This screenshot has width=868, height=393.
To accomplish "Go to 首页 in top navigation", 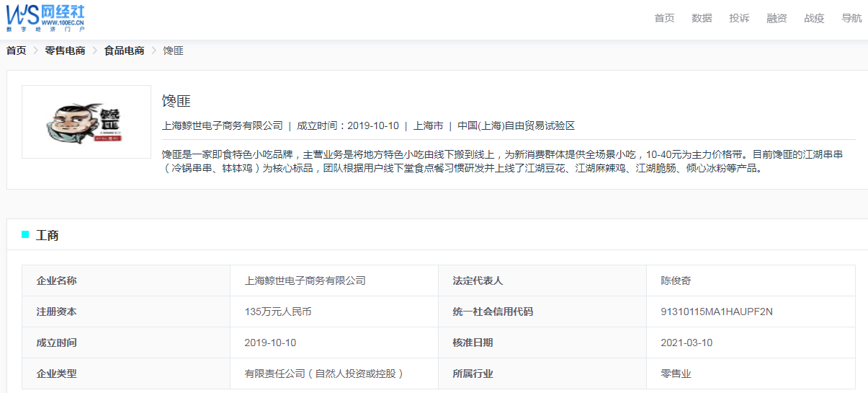I will 664,18.
